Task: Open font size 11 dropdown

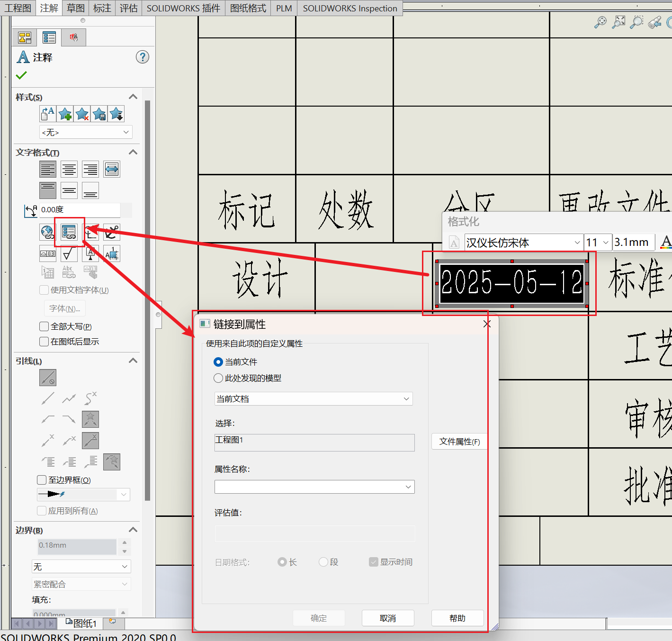Action: click(x=598, y=243)
